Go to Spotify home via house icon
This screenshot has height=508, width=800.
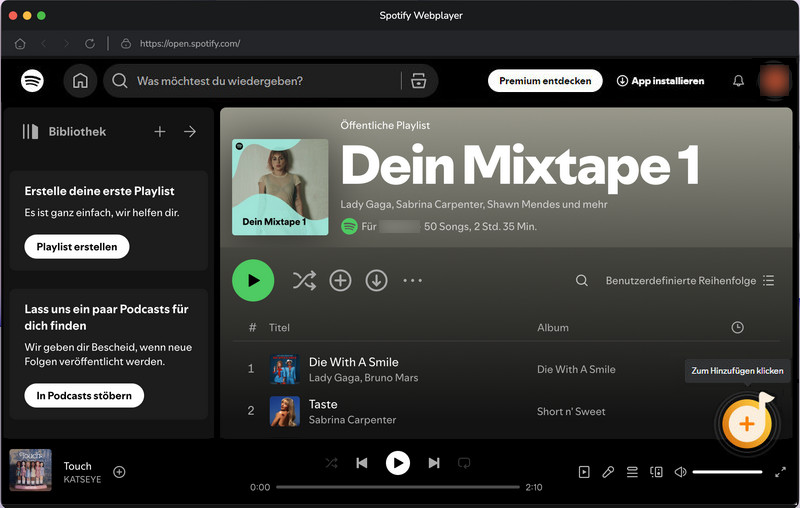point(80,81)
